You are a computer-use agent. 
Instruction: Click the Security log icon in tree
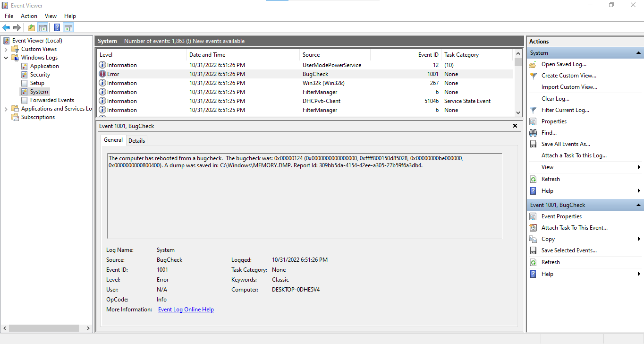(25, 75)
